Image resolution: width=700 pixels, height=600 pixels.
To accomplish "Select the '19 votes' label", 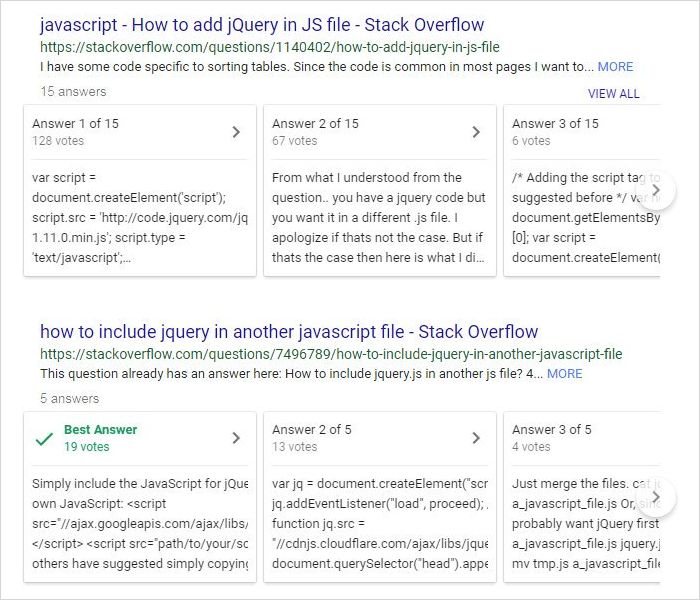I will 87,447.
